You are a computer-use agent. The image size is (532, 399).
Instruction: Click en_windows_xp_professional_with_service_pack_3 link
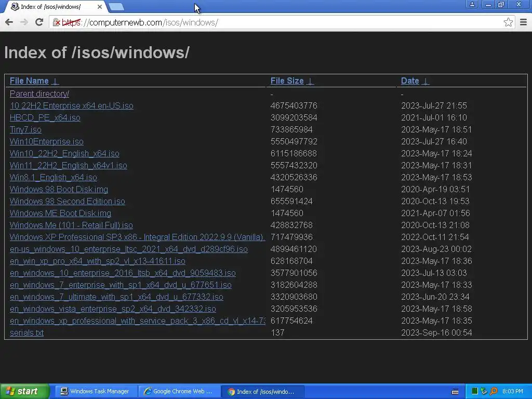(137, 321)
